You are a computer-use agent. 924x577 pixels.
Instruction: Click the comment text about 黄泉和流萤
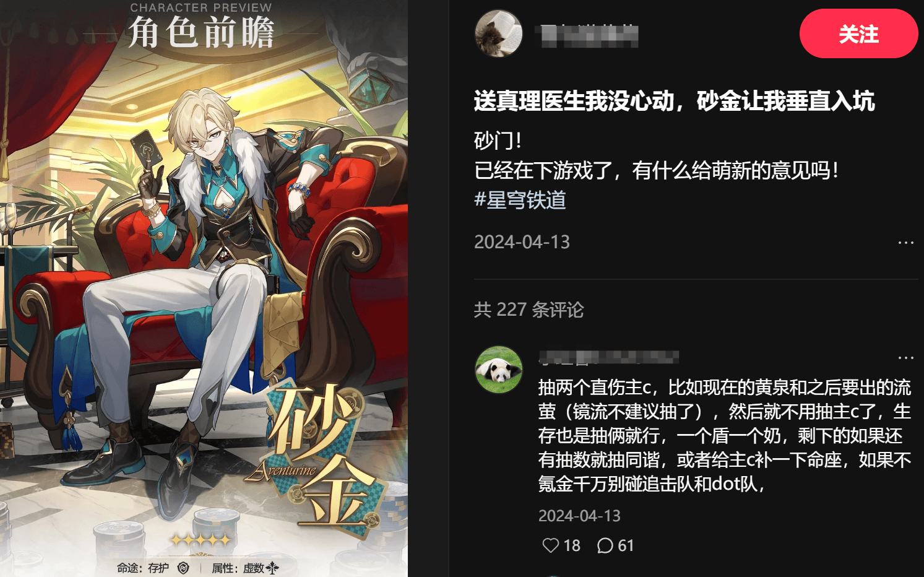click(x=725, y=436)
